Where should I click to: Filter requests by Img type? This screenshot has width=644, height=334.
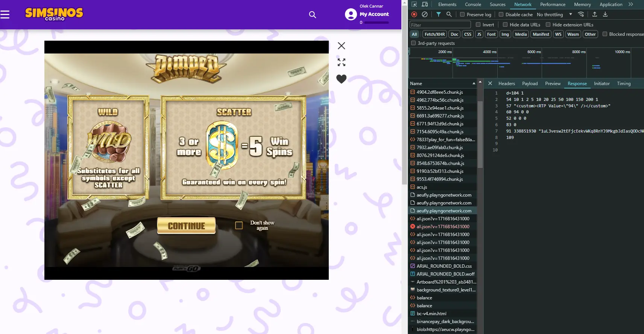click(x=505, y=34)
